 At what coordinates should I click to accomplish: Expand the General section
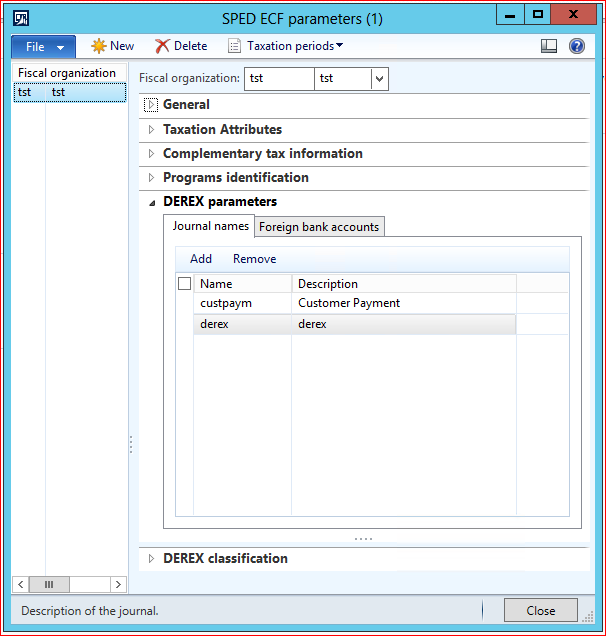tap(151, 105)
